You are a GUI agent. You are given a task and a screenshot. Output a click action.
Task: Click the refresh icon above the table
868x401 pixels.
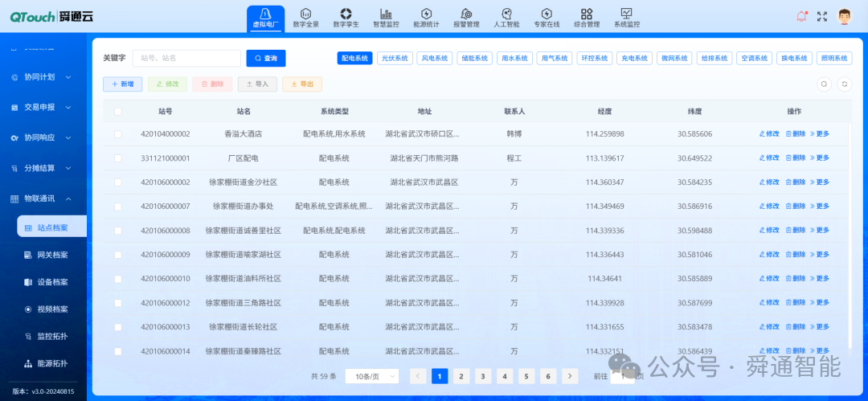[x=845, y=84]
